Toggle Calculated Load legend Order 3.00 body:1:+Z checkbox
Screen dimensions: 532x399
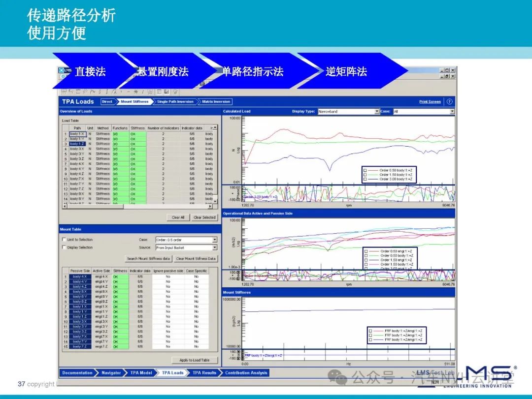(365, 179)
